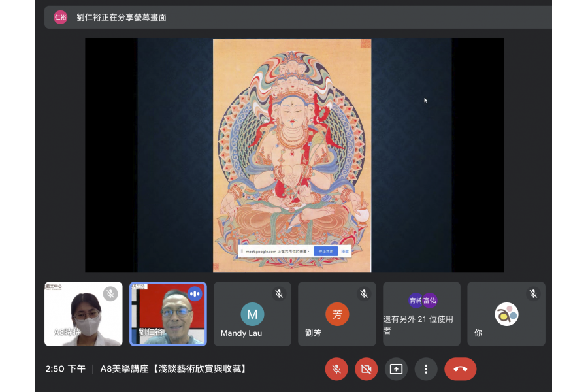
Task: Click the Mandy Lau participant tile
Action: pyautogui.click(x=252, y=314)
